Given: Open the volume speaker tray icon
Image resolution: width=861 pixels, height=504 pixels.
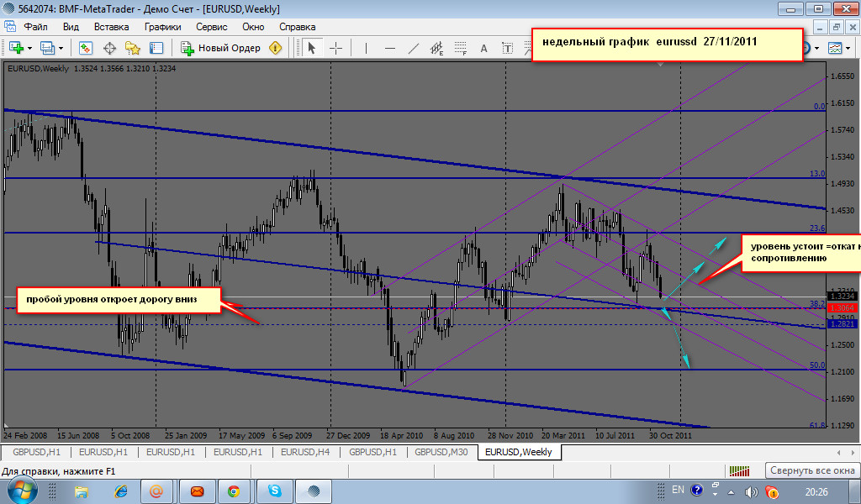Looking at the screenshot, I should pos(751,492).
